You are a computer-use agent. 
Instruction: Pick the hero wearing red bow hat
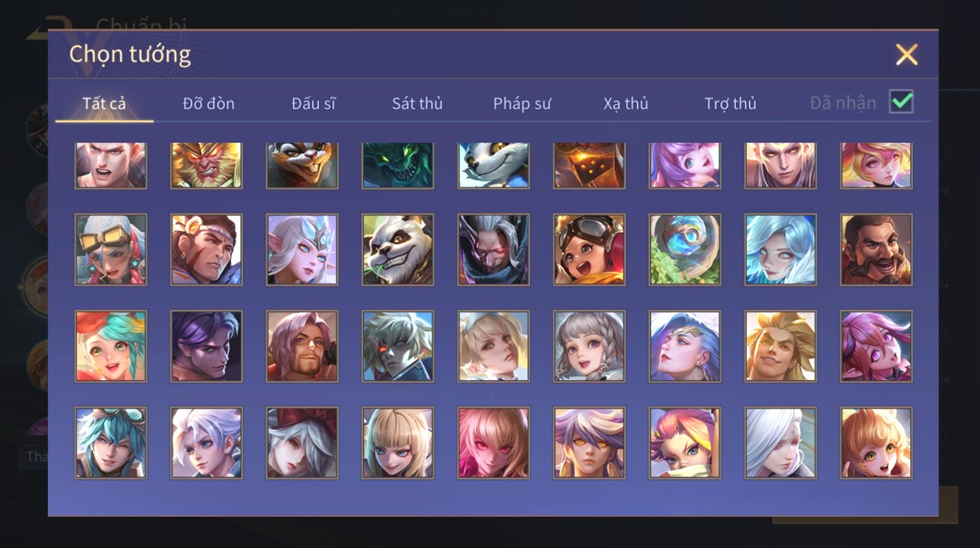[302, 443]
